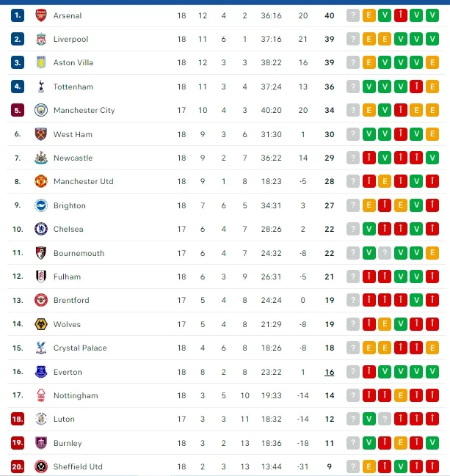Click the Burnley club crest
The image size is (450, 476).
(x=40, y=443)
